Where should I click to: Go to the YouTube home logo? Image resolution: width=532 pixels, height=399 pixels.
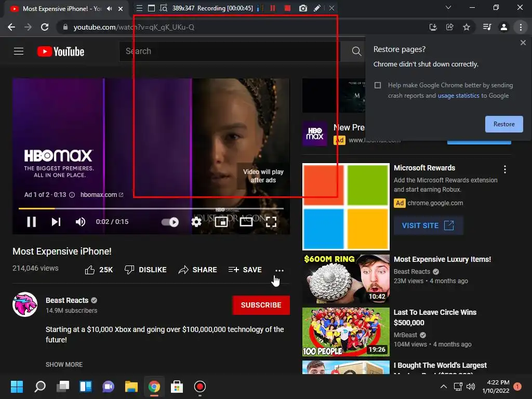[61, 51]
